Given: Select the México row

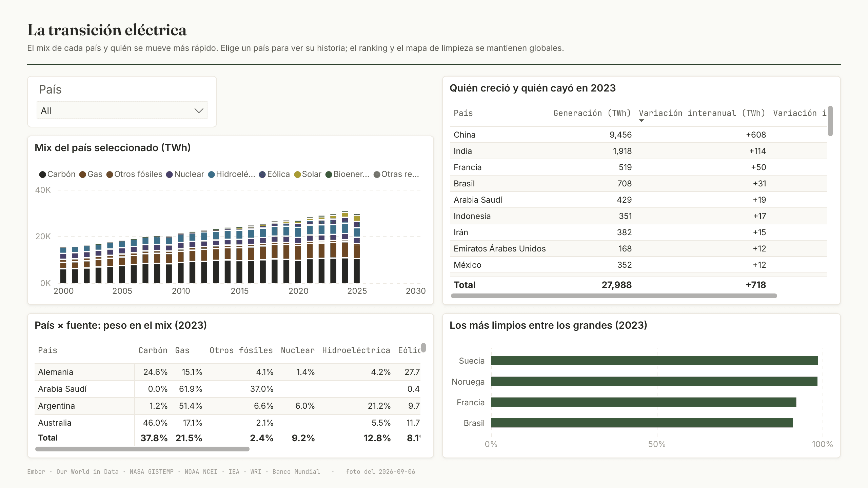Looking at the screenshot, I should pyautogui.click(x=639, y=265).
